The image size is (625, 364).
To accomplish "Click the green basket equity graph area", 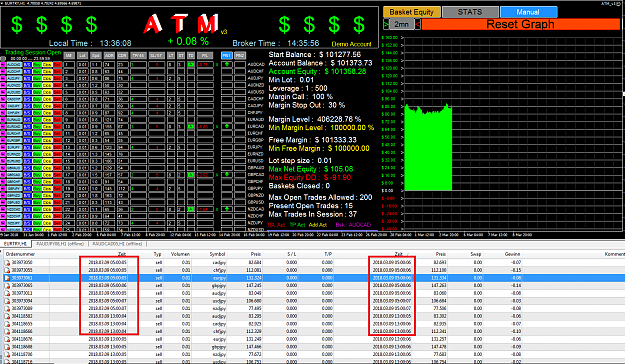I will [x=428, y=148].
